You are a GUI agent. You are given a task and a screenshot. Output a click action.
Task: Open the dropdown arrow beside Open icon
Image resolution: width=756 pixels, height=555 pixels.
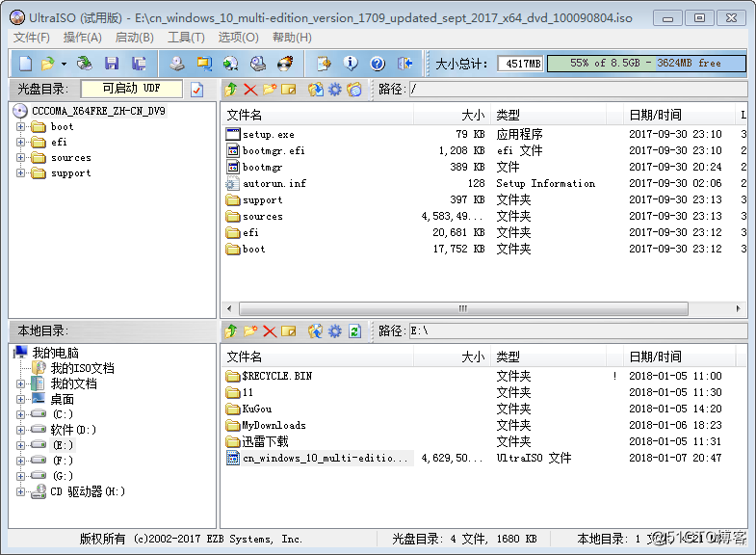[x=64, y=64]
